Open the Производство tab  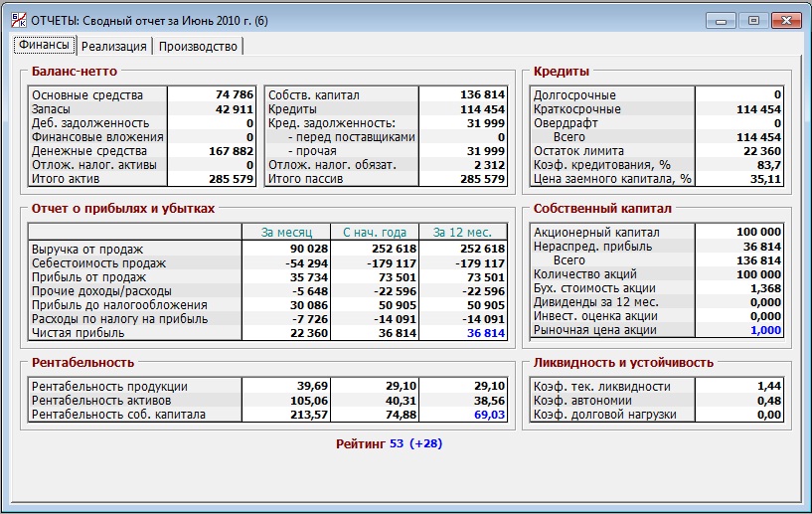coord(198,46)
